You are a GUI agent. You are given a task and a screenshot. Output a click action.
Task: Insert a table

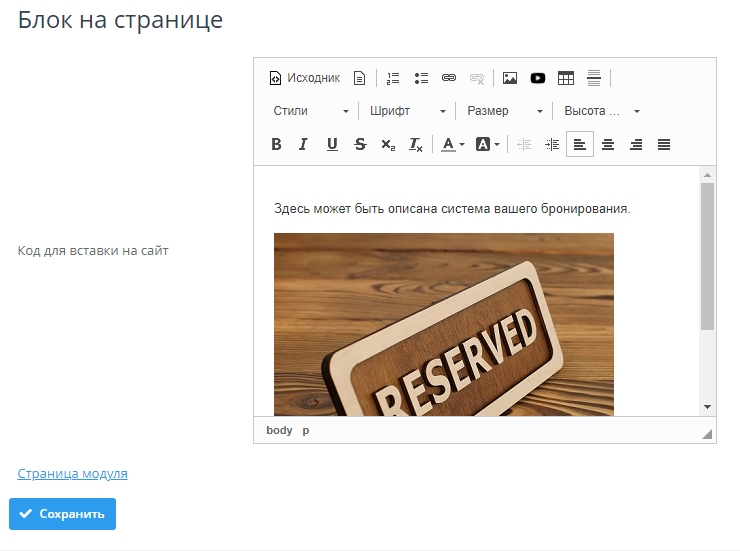[x=566, y=78]
